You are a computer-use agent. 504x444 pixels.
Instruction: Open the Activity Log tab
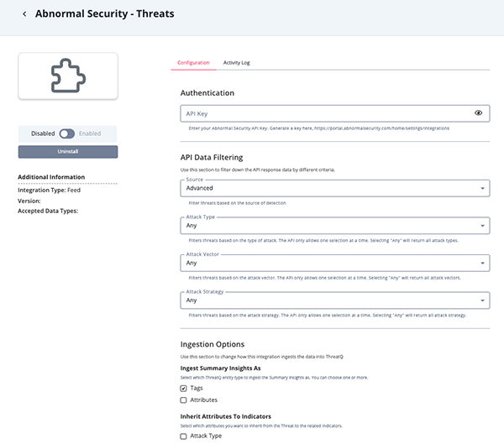[x=236, y=63]
